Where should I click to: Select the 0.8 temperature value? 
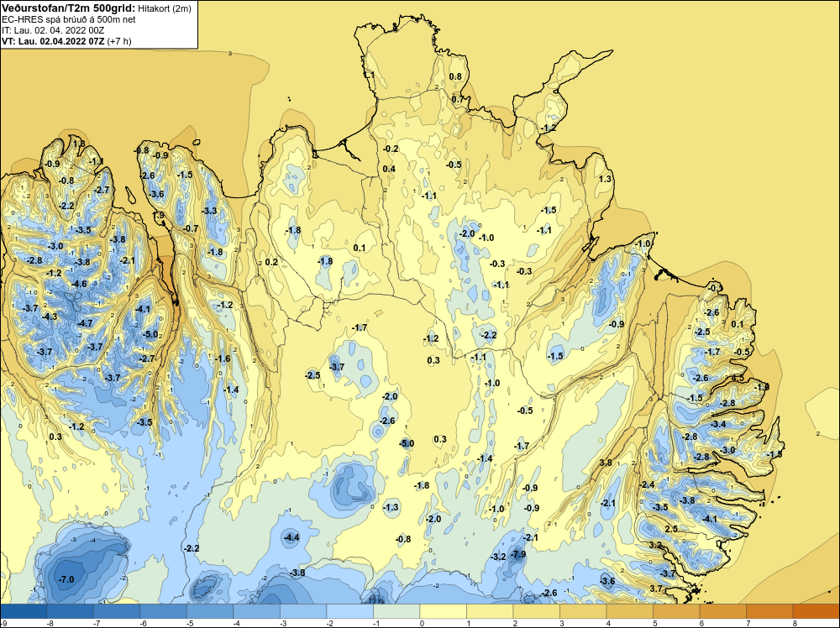[x=454, y=76]
